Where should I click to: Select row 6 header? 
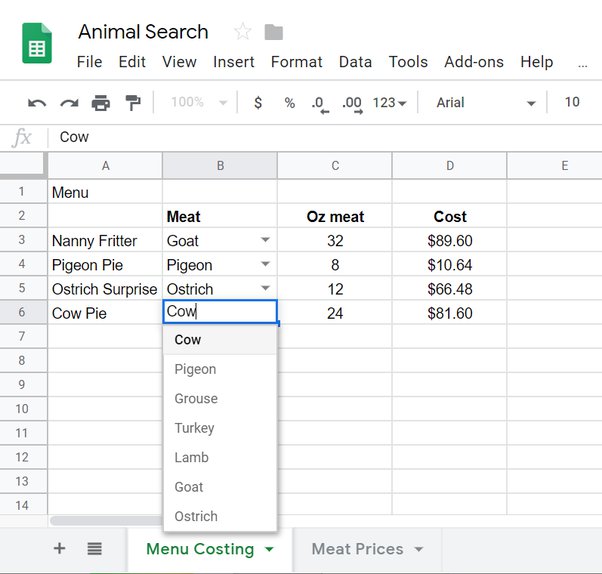23,312
